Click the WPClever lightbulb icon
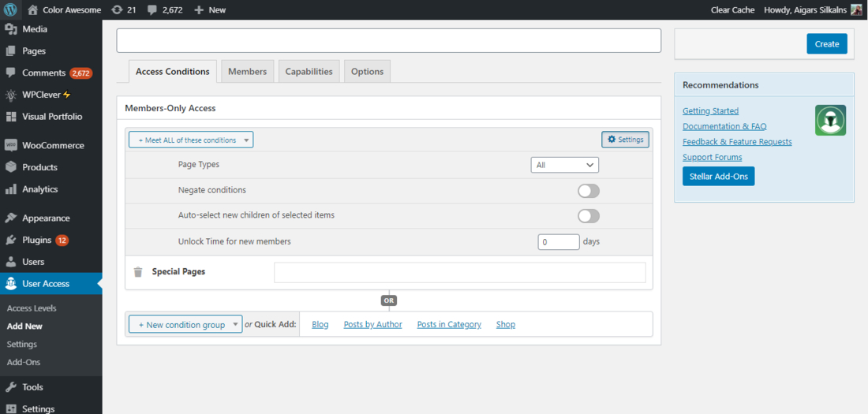The height and width of the screenshot is (414, 868). (x=10, y=95)
